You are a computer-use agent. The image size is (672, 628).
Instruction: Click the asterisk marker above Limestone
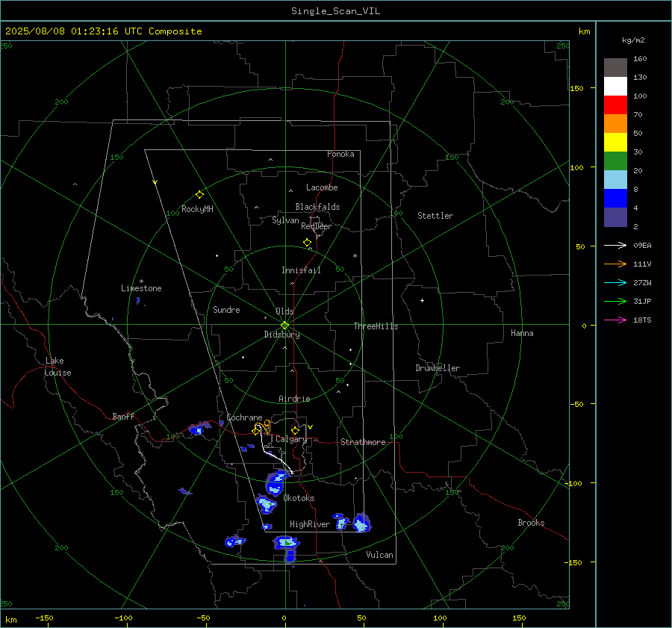point(141,282)
